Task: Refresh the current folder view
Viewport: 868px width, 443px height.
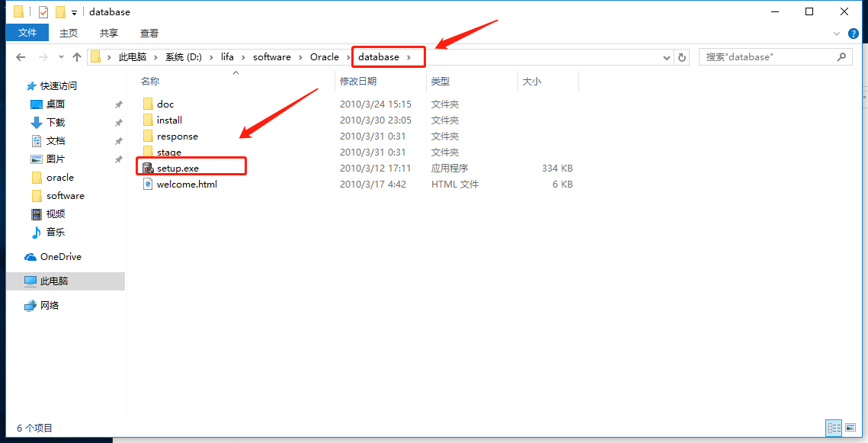Action: [x=682, y=57]
